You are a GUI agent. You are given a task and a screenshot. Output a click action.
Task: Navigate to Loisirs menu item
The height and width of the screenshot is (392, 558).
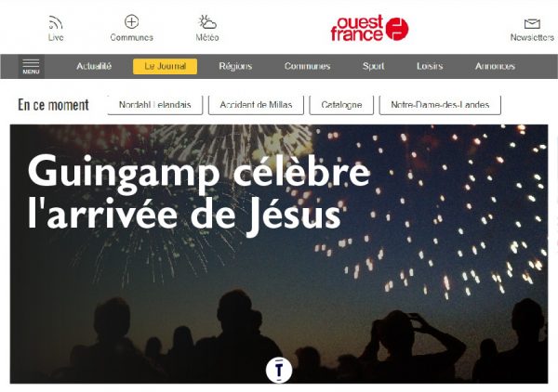tap(430, 66)
